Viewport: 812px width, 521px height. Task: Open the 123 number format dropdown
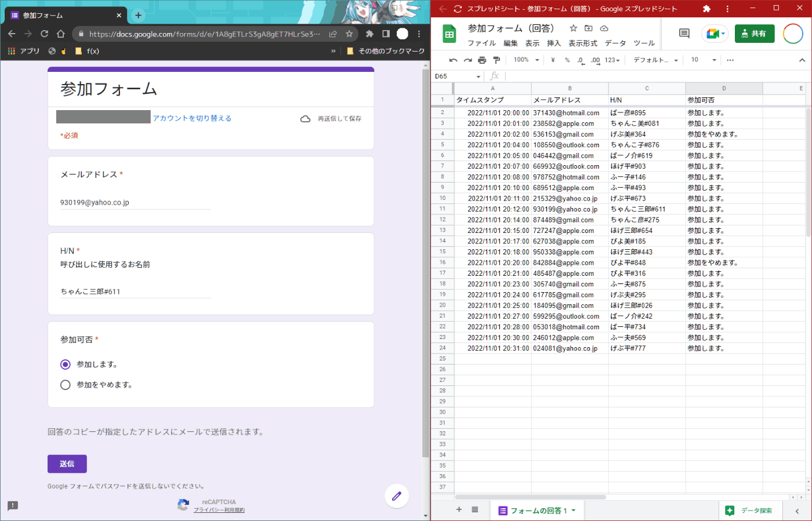[x=612, y=60]
